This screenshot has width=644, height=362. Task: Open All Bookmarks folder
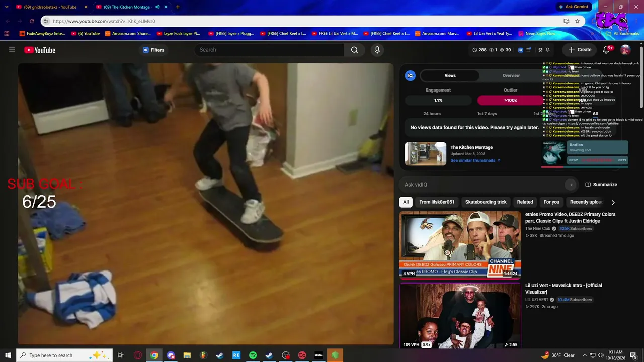(x=623, y=33)
